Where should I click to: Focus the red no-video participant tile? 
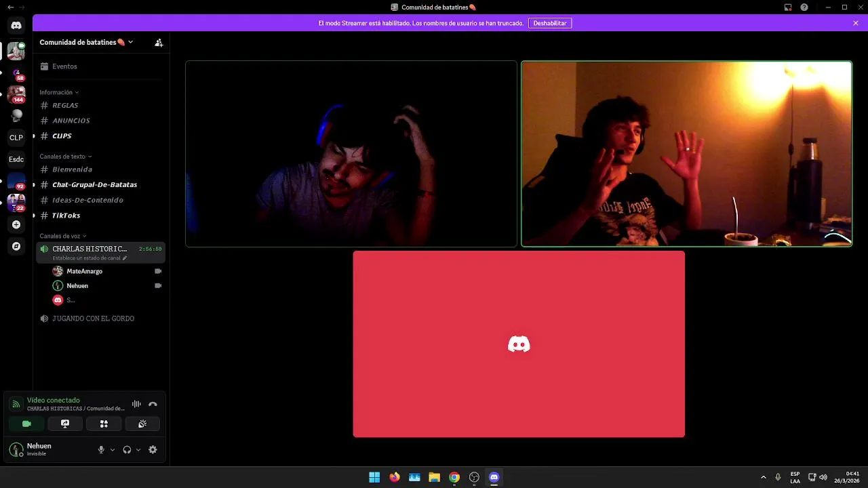pyautogui.click(x=519, y=344)
